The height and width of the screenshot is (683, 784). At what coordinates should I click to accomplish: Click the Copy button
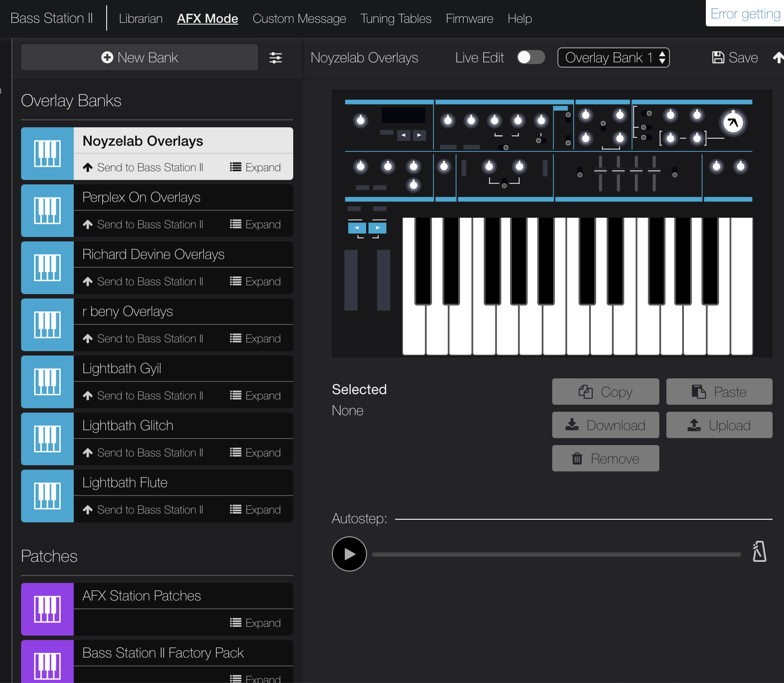coord(606,392)
